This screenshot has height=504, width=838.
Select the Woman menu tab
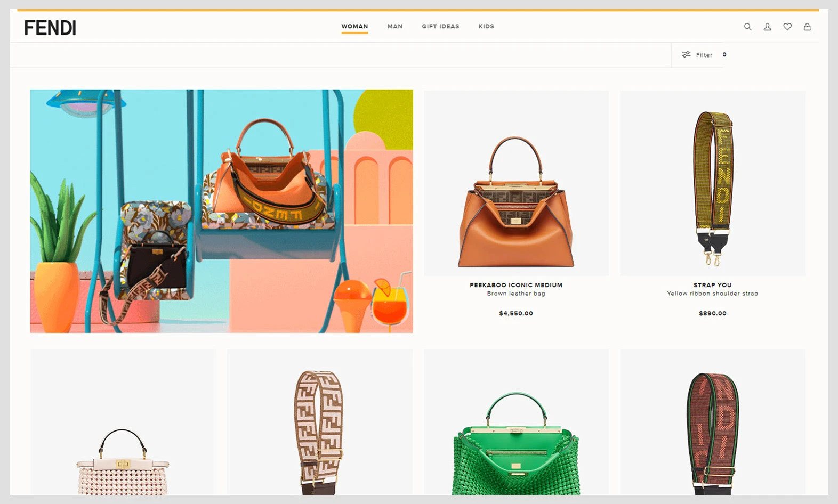point(354,26)
